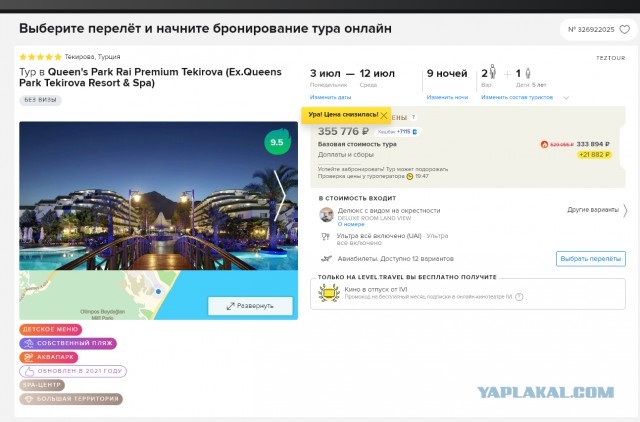640x422 pixels.
Task: Click the 12 июл return date
Action: pos(377,73)
